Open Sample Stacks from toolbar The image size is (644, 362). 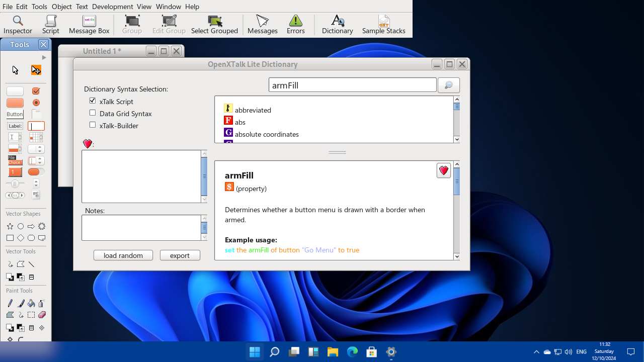384,25
